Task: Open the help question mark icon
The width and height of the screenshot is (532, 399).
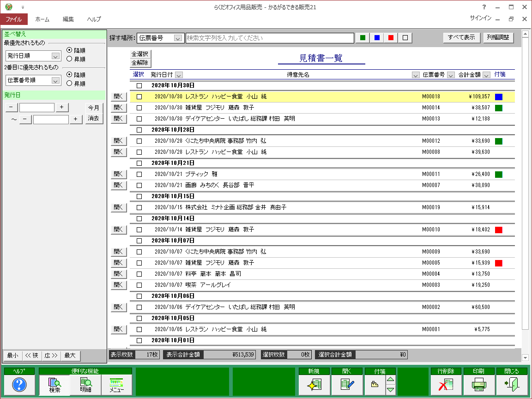Action: click(x=19, y=385)
